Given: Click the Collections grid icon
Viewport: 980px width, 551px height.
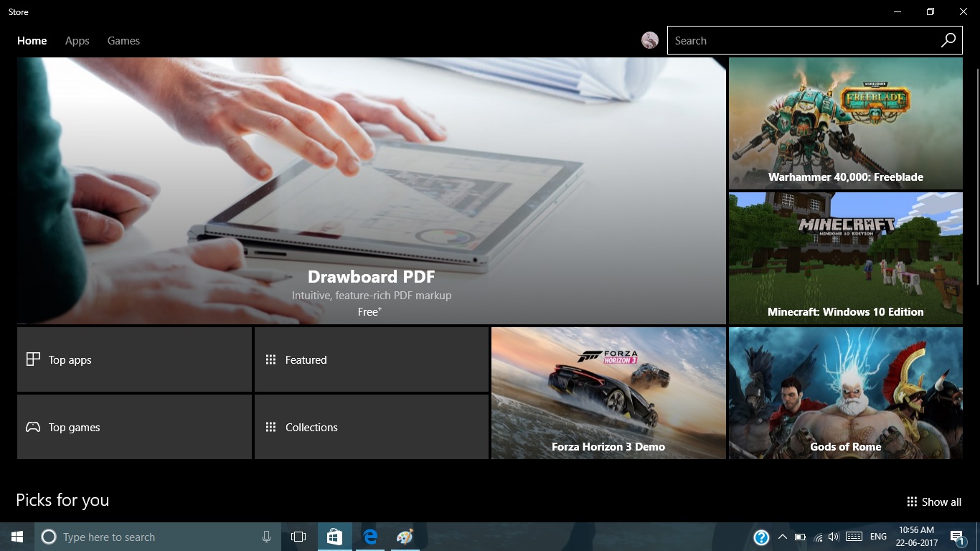Looking at the screenshot, I should click(270, 427).
